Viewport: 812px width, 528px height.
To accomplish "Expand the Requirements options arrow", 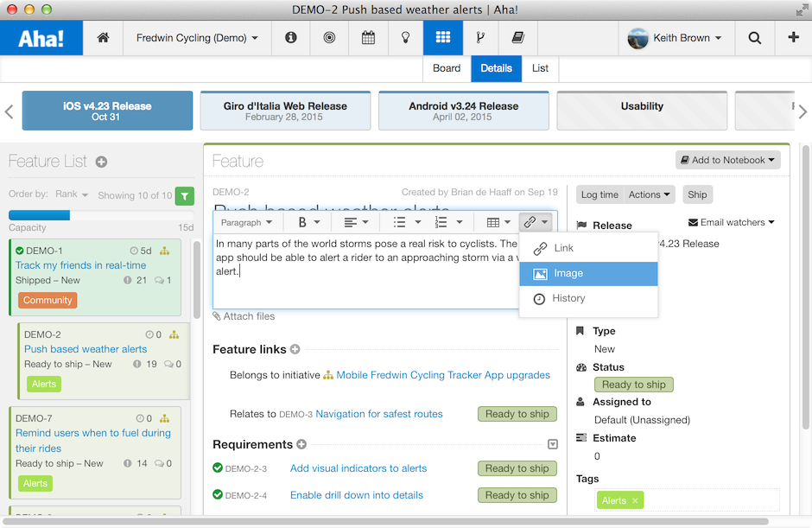I will pos(553,444).
